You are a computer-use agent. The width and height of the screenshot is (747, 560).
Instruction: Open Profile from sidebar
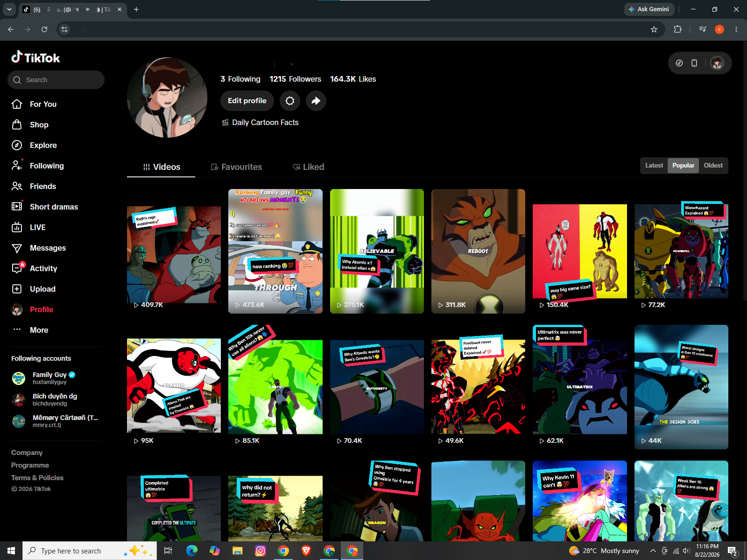[x=33, y=309]
